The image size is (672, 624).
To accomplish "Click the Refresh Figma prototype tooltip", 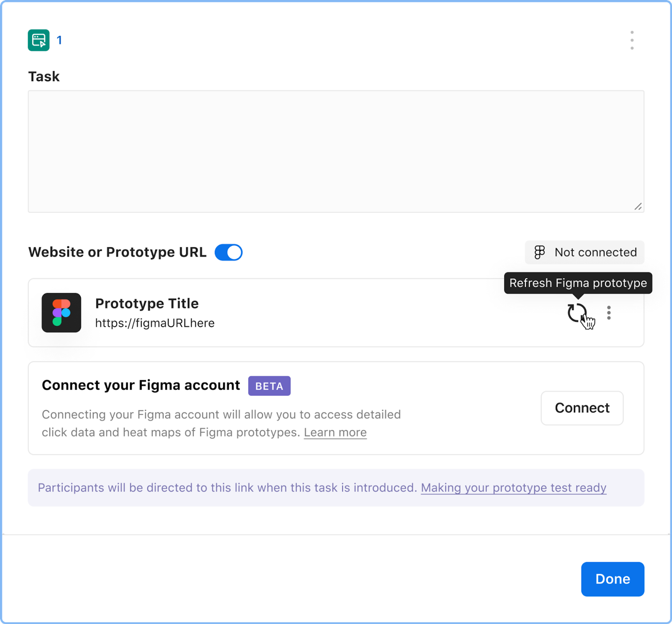I will click(578, 283).
